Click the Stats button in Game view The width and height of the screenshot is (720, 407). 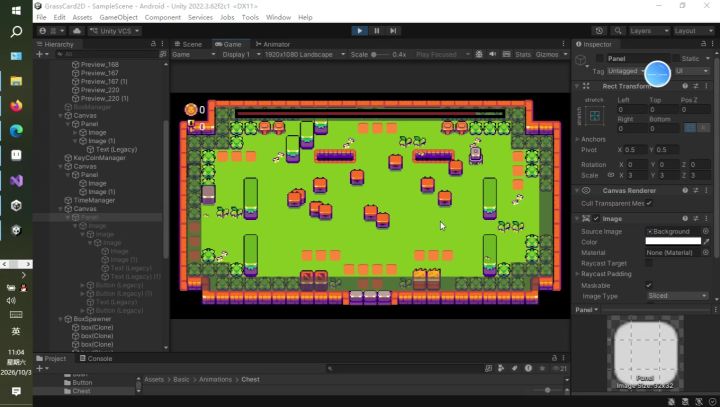click(523, 54)
